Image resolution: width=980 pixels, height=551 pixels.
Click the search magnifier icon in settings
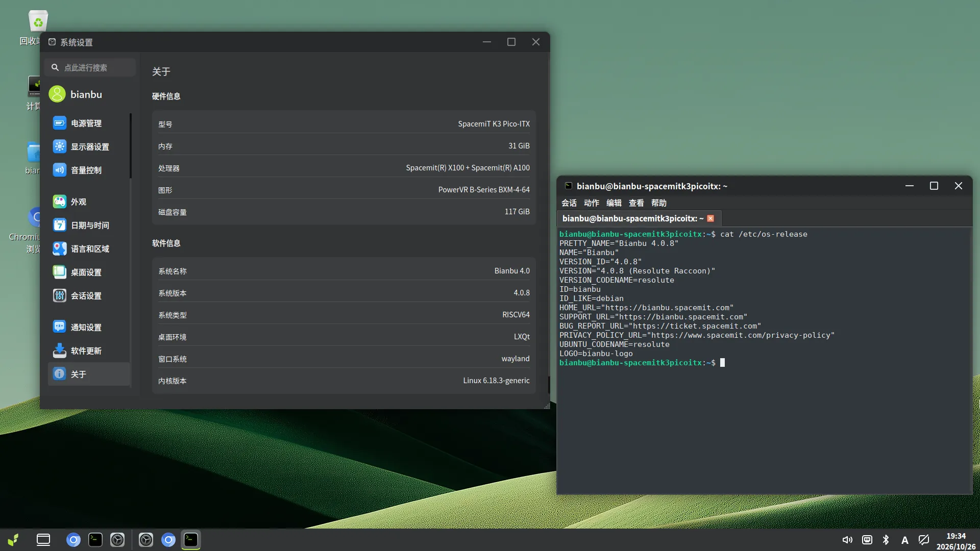click(55, 67)
